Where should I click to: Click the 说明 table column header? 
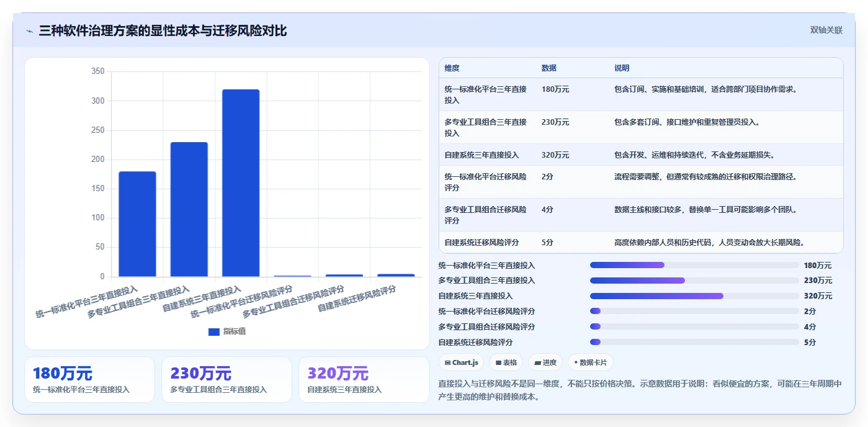[x=622, y=68]
